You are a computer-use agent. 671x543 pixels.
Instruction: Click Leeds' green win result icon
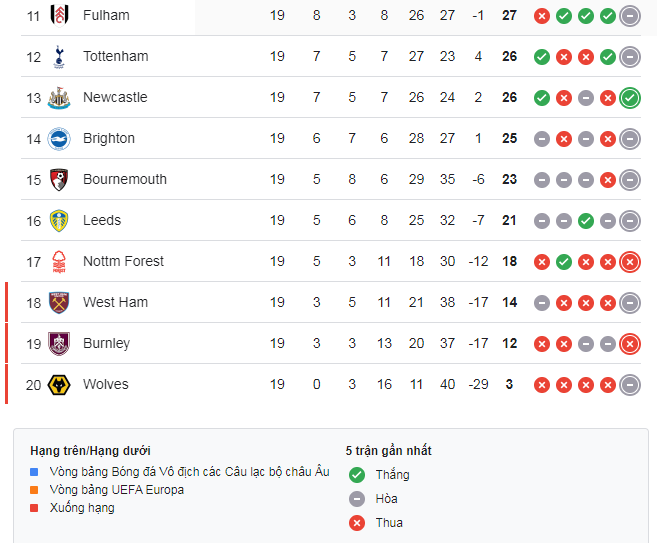585,220
